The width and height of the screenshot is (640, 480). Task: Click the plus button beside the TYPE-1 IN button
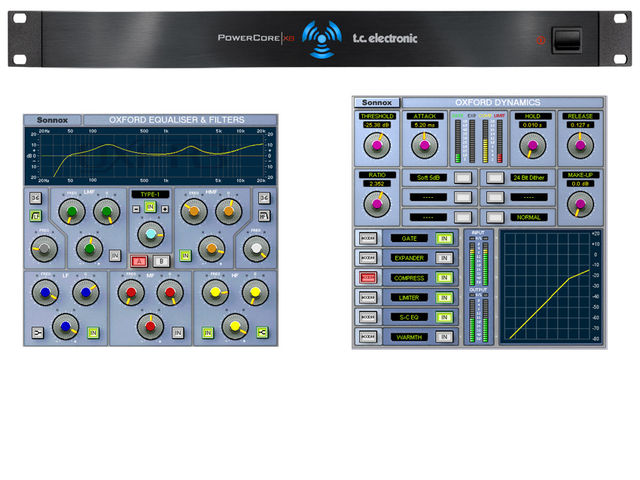point(164,209)
